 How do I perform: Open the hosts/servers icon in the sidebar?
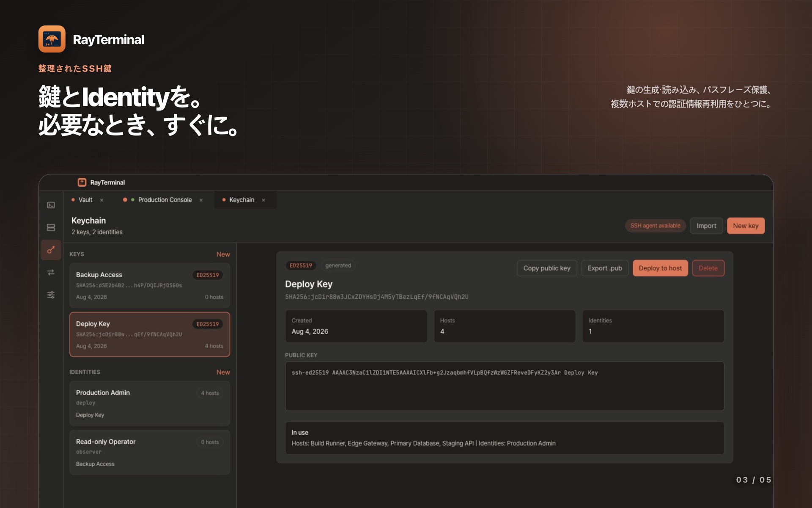[51, 228]
